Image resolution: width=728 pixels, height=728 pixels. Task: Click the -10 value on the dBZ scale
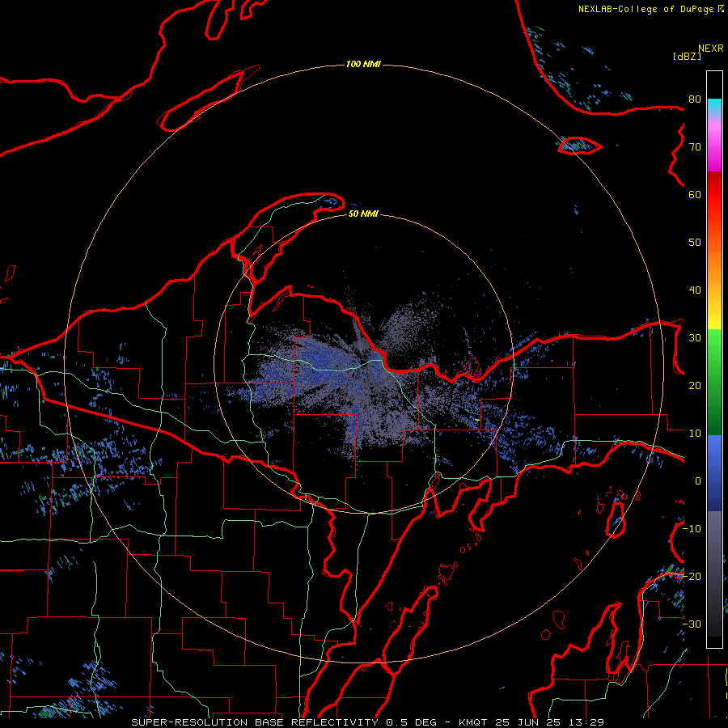(x=692, y=529)
